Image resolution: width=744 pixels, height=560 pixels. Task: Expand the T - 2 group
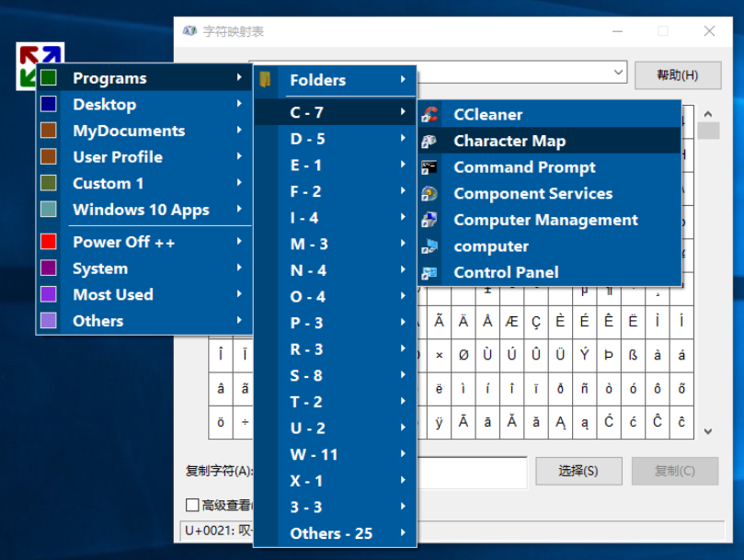coord(335,402)
